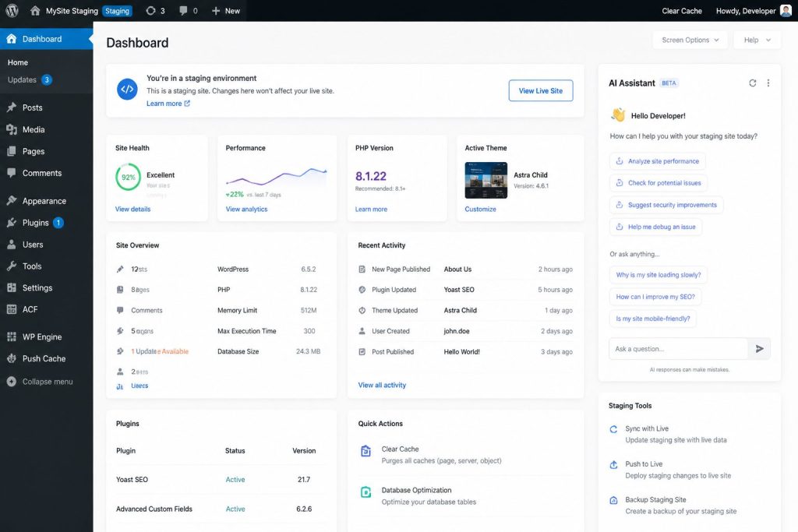
Task: Open Howdy, Developer account menu
Action: coord(754,11)
